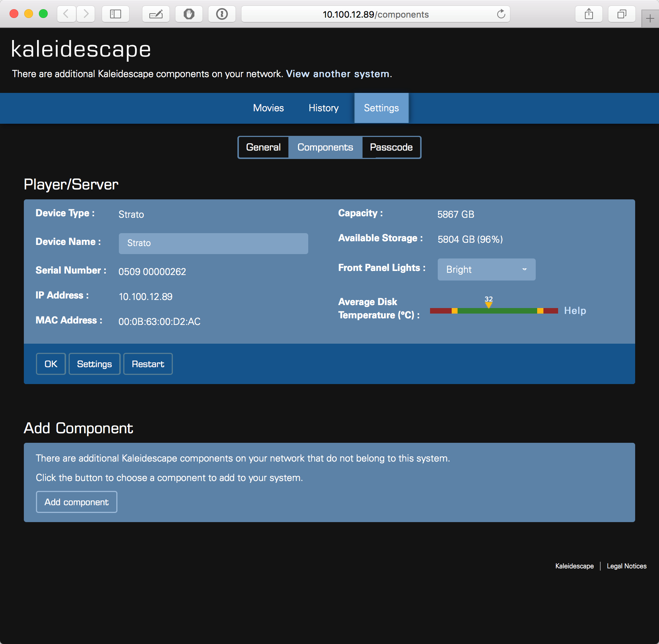This screenshot has width=659, height=644.
Task: Open the Kaleidescape footer link
Action: click(574, 566)
